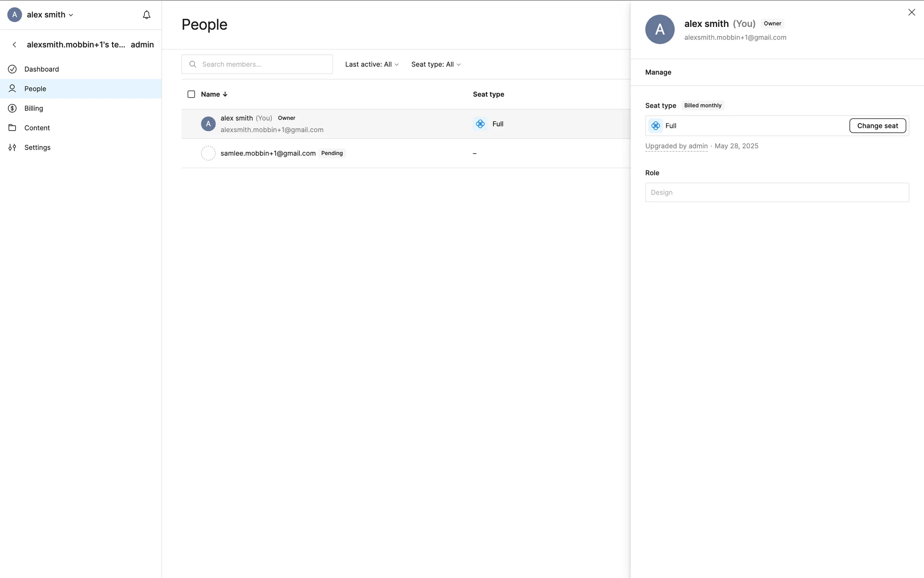Close the member details panel
This screenshot has height=578, width=924.
point(911,13)
